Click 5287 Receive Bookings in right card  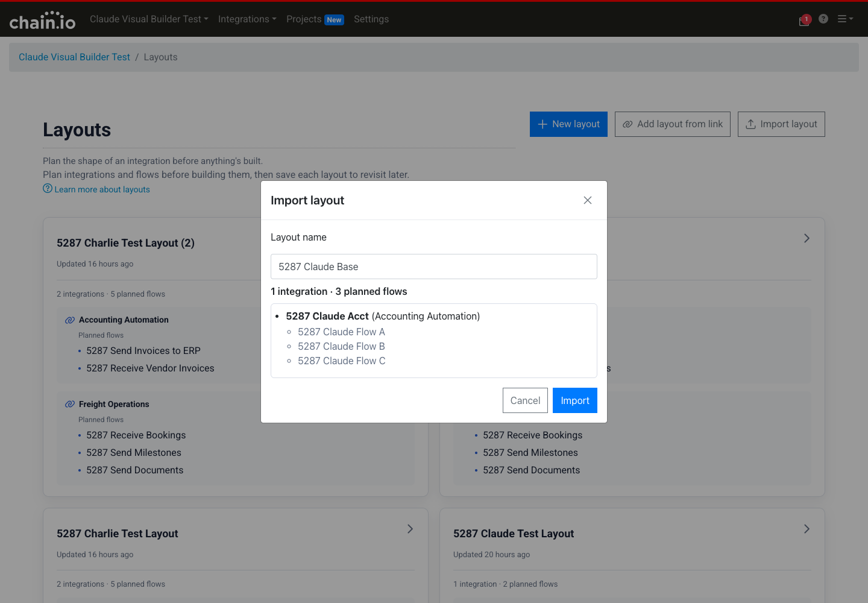coord(532,435)
